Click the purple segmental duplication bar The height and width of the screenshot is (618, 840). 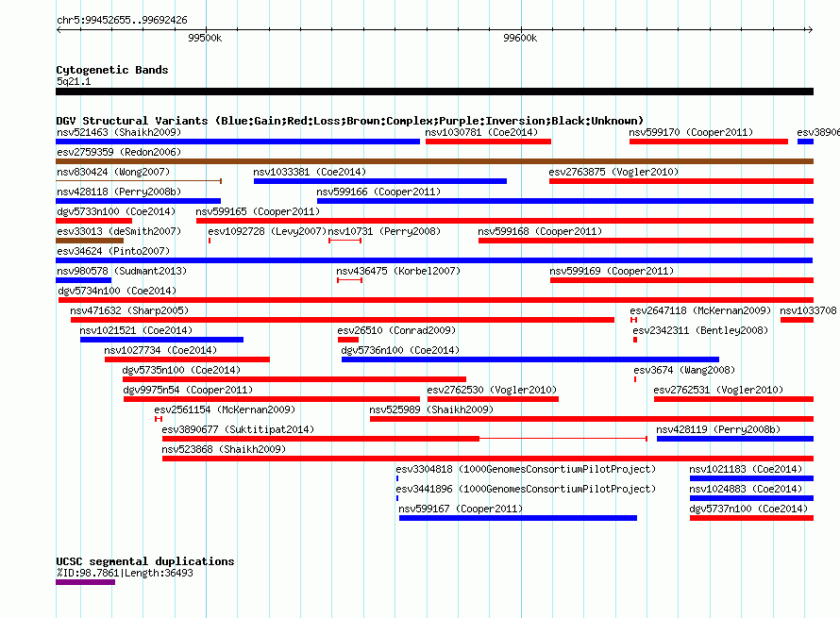[85, 582]
